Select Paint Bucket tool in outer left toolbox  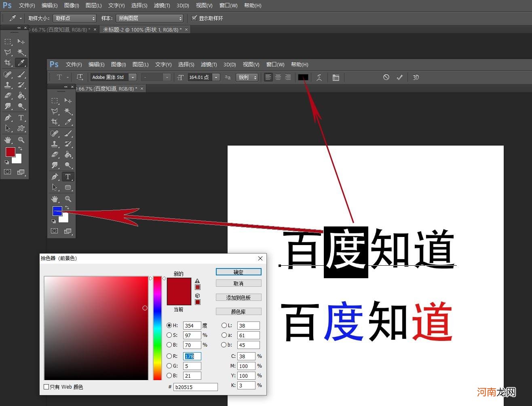click(x=21, y=95)
